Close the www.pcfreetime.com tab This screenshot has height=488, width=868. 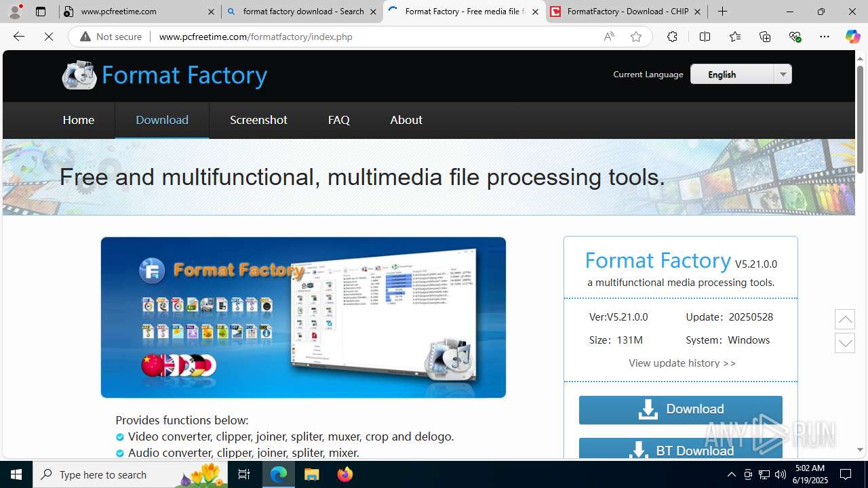pyautogui.click(x=211, y=12)
